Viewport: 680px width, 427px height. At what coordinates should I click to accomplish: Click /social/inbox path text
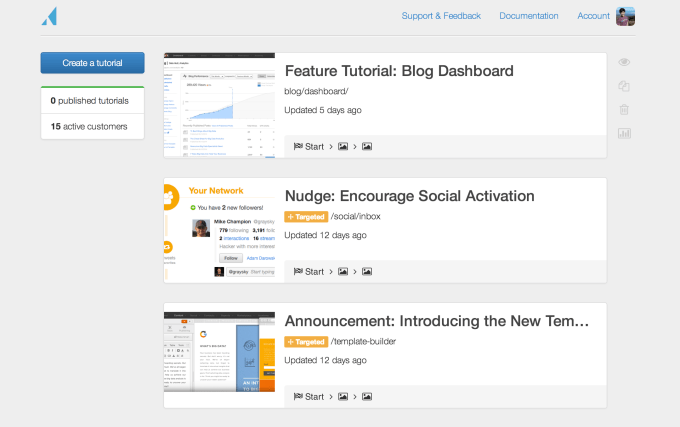(x=356, y=217)
